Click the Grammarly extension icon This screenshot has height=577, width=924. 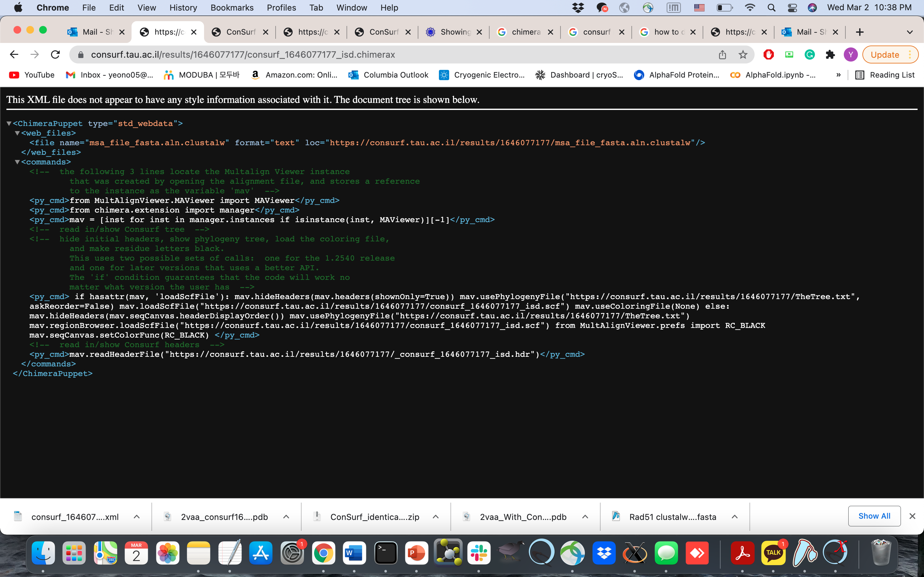(x=809, y=54)
